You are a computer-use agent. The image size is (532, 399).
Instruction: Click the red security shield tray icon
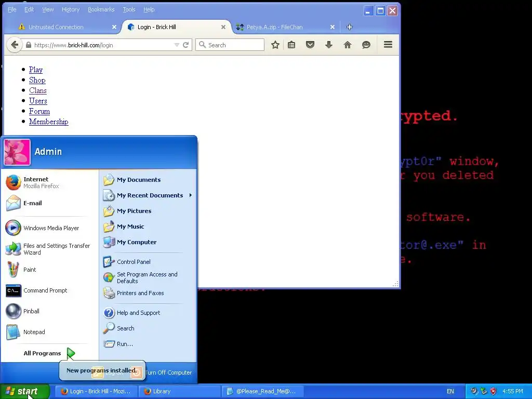(x=494, y=391)
